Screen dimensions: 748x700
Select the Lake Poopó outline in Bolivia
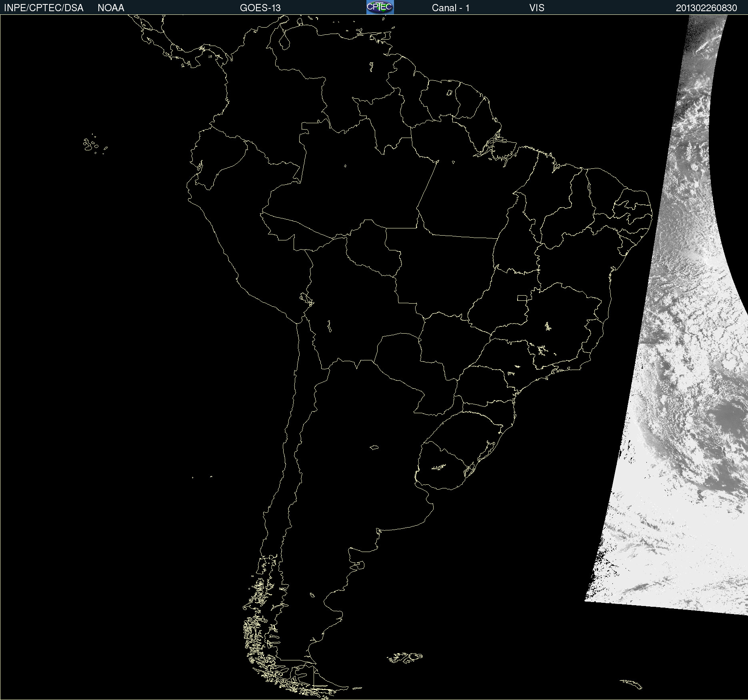pyautogui.click(x=329, y=326)
